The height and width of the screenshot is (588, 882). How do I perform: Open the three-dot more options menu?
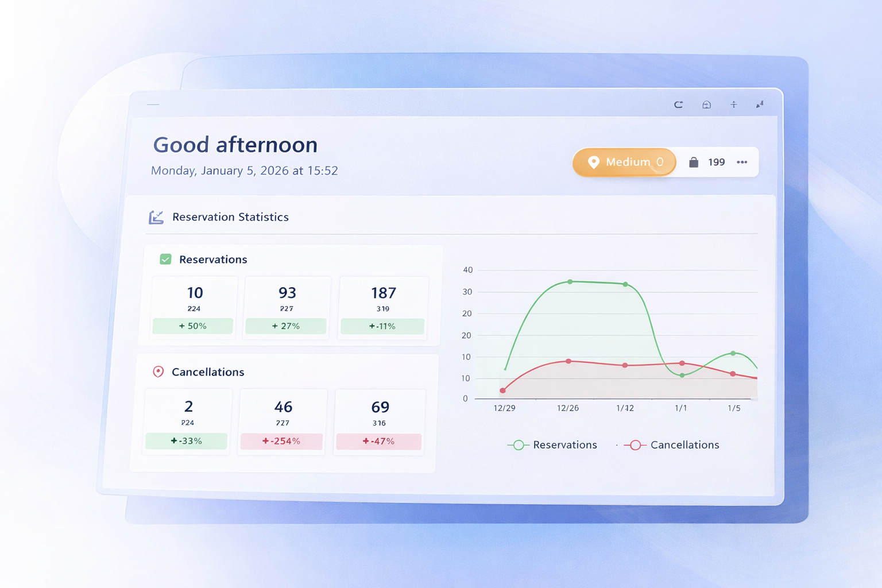[x=742, y=163]
